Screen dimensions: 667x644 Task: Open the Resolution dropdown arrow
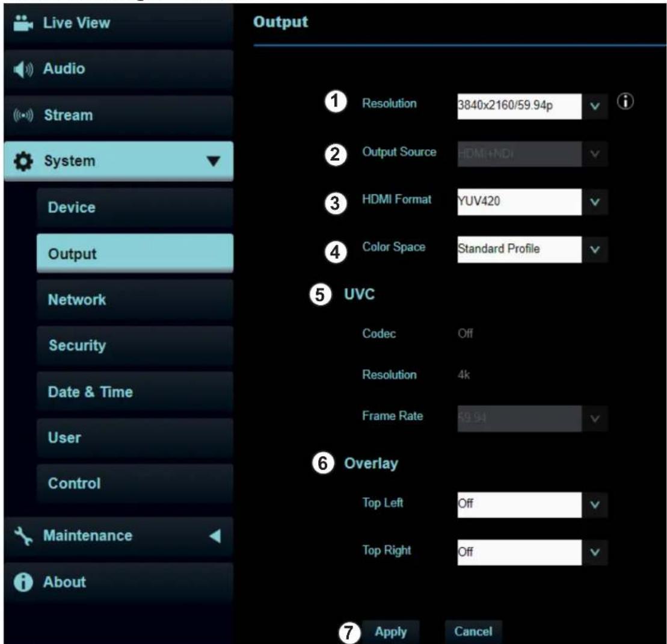tap(595, 106)
